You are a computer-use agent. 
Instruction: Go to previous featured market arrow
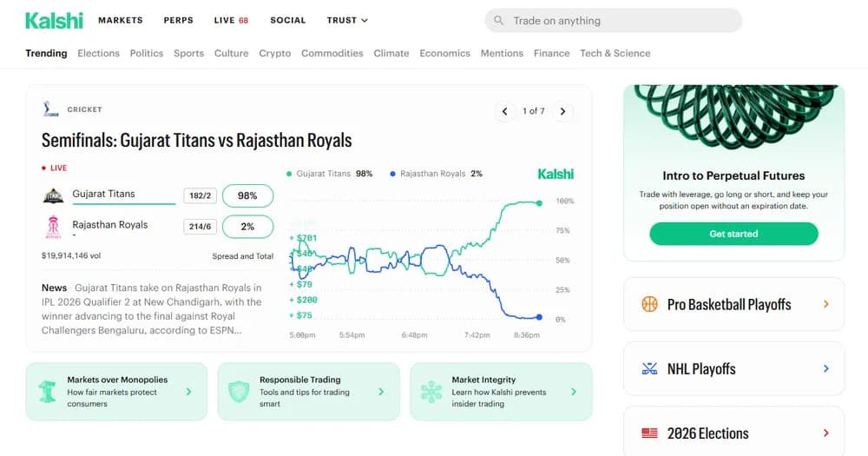505,111
